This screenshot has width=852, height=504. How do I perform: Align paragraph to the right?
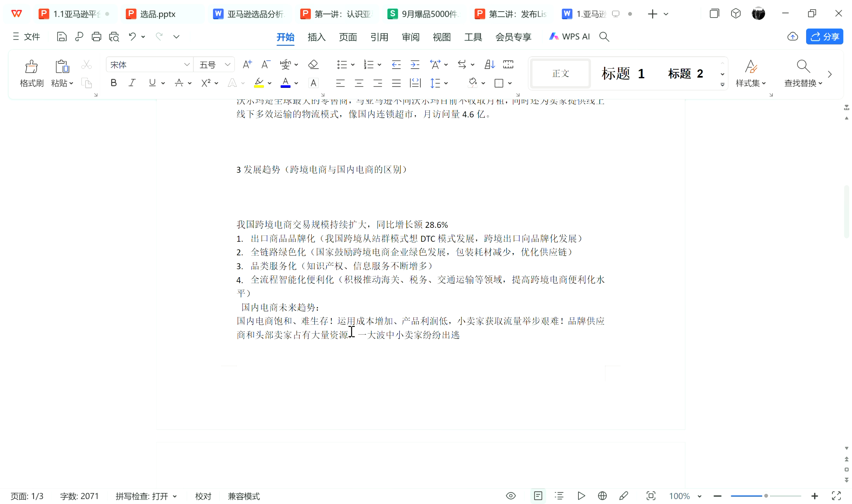coord(378,83)
